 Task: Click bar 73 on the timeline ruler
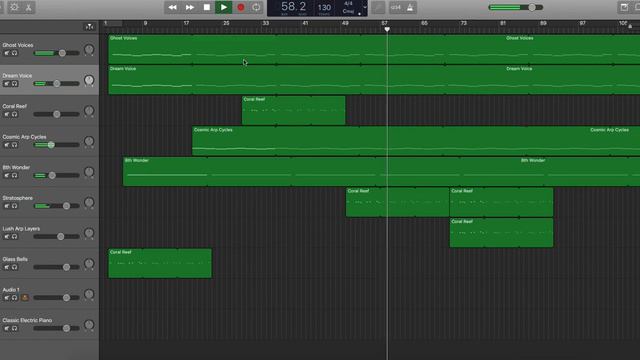point(464,23)
